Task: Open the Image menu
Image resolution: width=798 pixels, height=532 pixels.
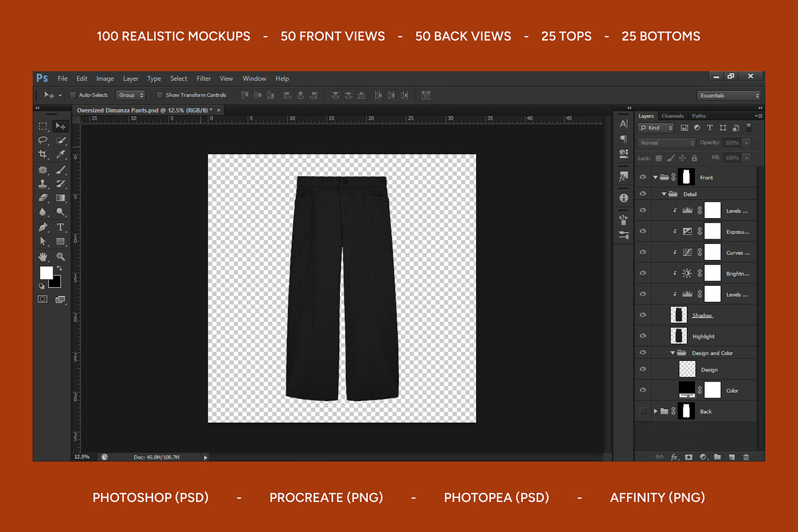Action: click(x=105, y=78)
